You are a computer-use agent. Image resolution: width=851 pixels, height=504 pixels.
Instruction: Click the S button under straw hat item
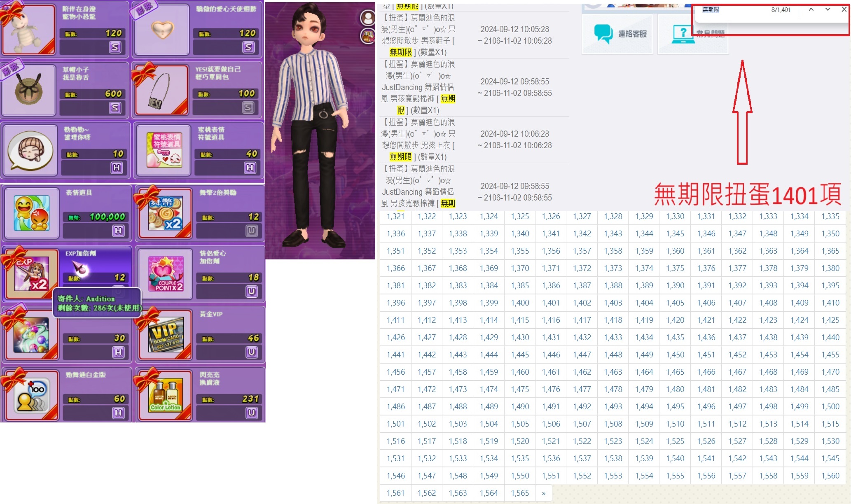(115, 108)
